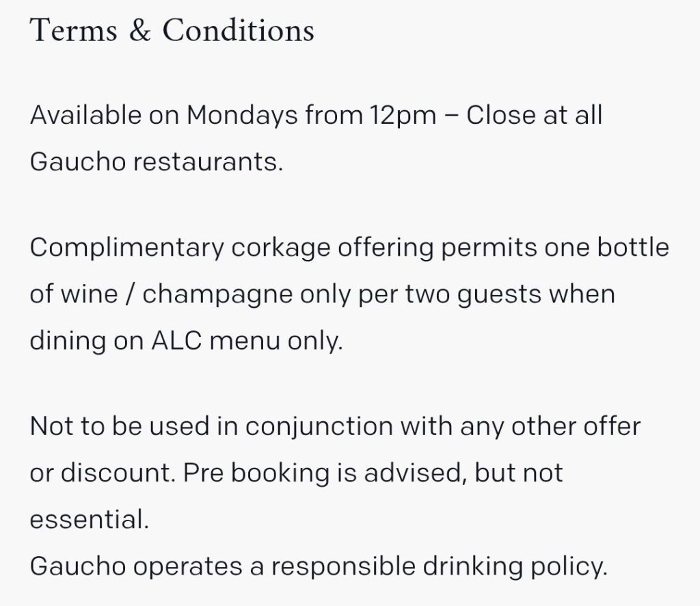Click the word 'essential.'
The image size is (700, 606).
point(89,520)
